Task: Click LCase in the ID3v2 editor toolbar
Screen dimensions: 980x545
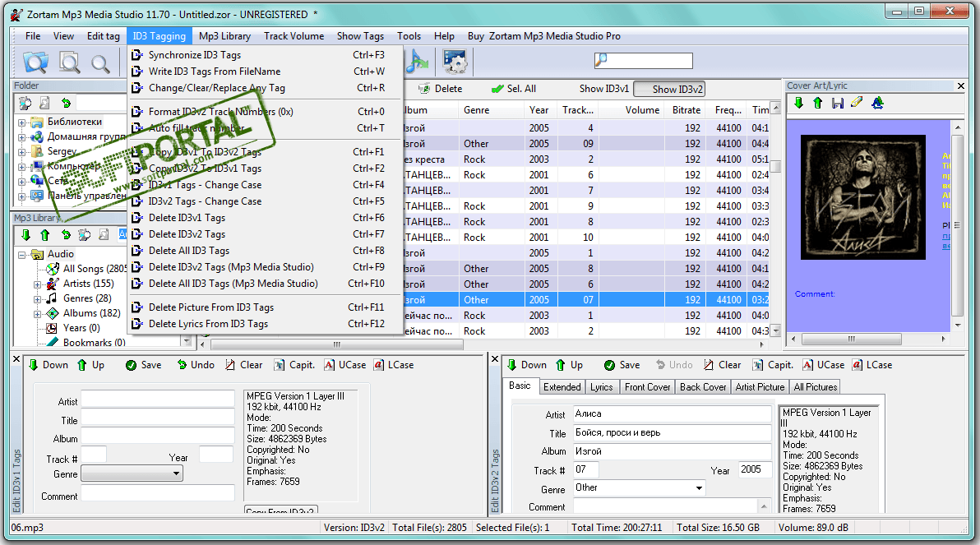Action: point(871,365)
